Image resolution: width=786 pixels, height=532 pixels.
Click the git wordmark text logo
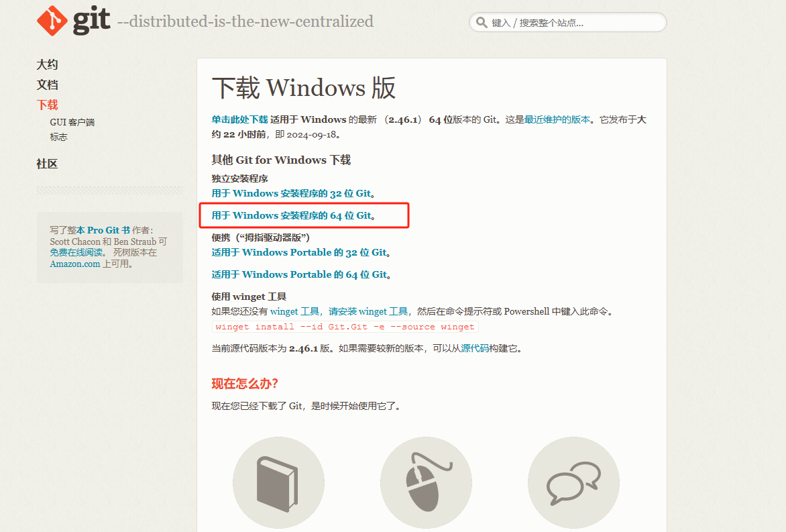coord(92,20)
